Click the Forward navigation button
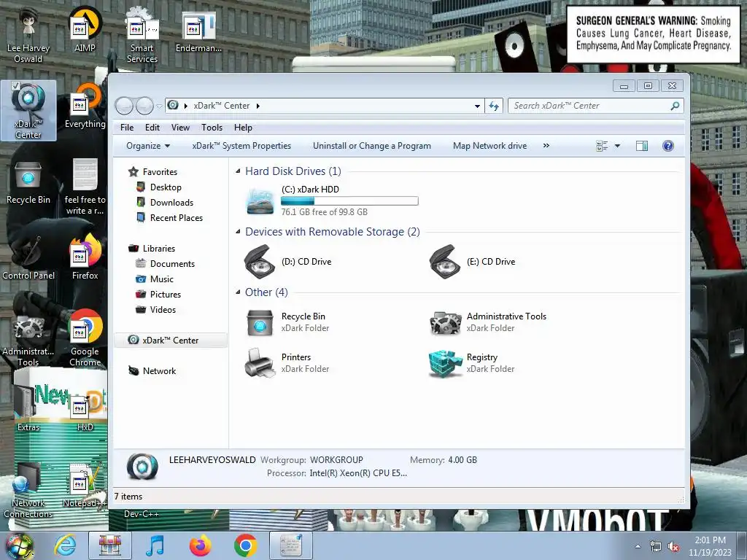 point(144,106)
